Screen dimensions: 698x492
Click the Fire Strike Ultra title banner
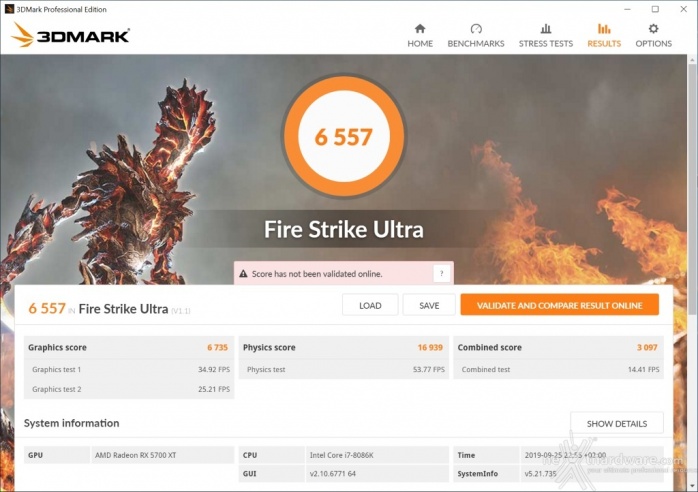(x=343, y=229)
